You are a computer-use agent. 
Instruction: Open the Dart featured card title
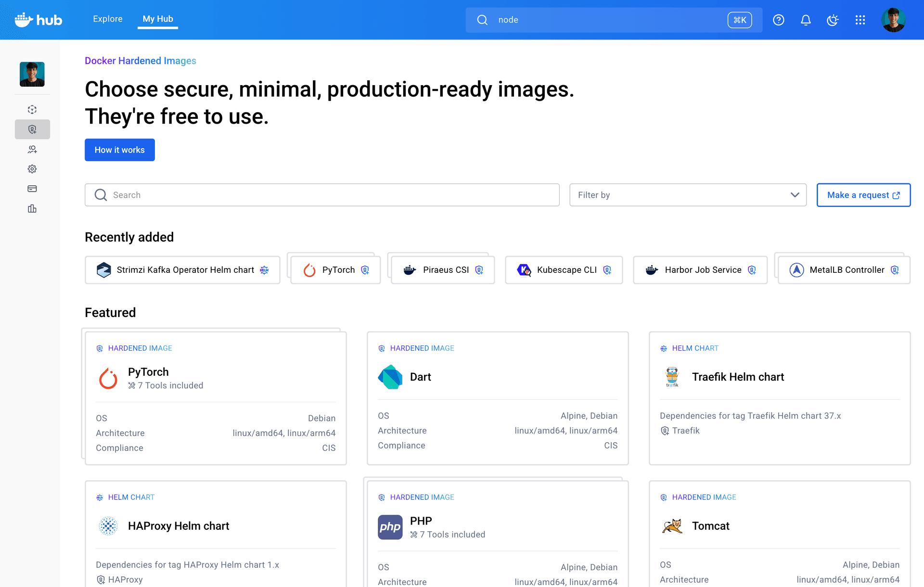[420, 377]
